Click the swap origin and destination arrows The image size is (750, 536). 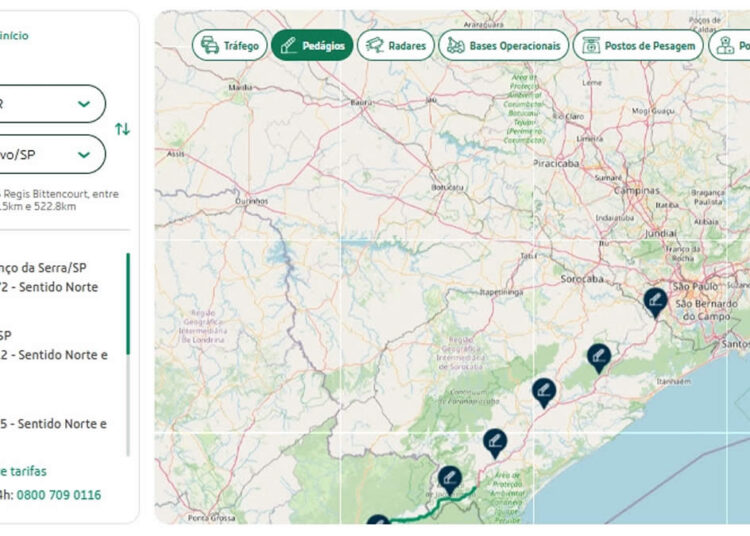pyautogui.click(x=122, y=129)
